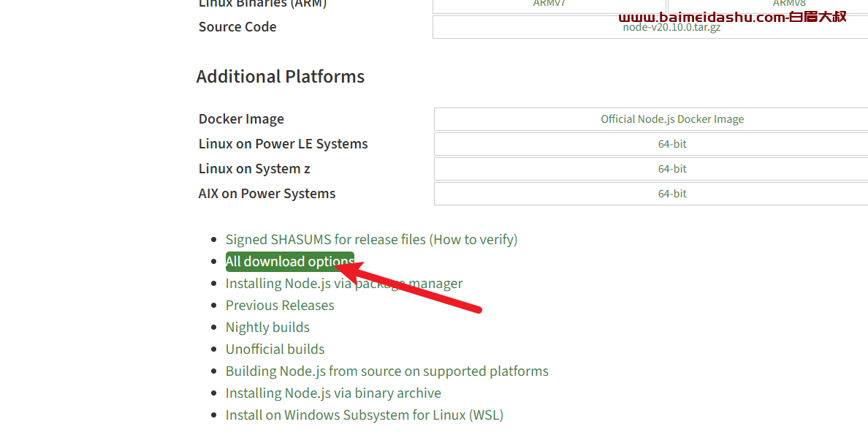The width and height of the screenshot is (868, 446).
Task: Open Official Node.js Docker Image link
Action: [672, 119]
